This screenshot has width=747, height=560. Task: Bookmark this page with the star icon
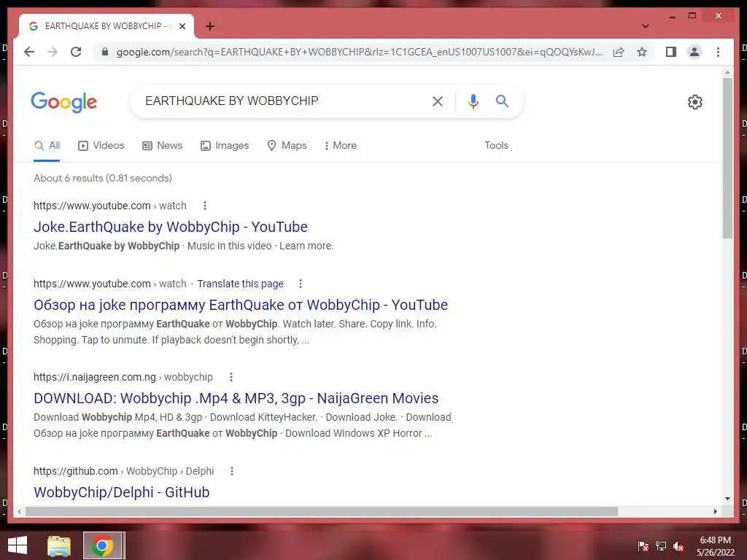pyautogui.click(x=642, y=52)
